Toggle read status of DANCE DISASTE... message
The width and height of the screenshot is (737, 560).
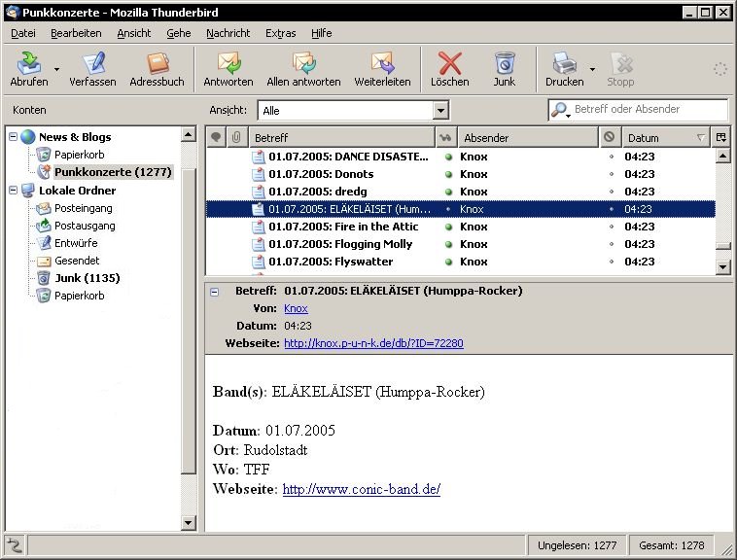pyautogui.click(x=448, y=157)
